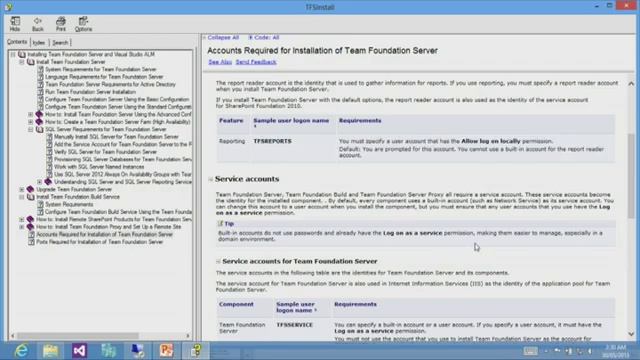This screenshot has height=360, width=640.
Task: Select Accounts Required for Installation topic
Action: 104,235
